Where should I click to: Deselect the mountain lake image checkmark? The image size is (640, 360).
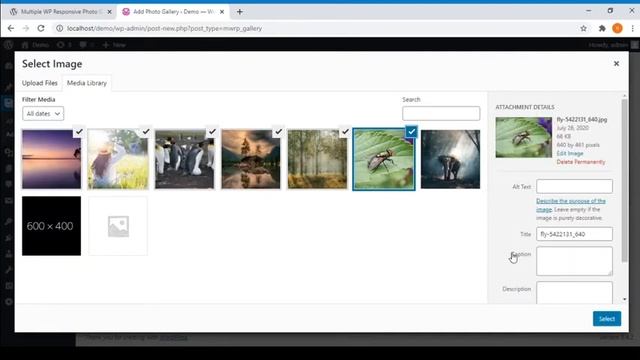point(278,131)
